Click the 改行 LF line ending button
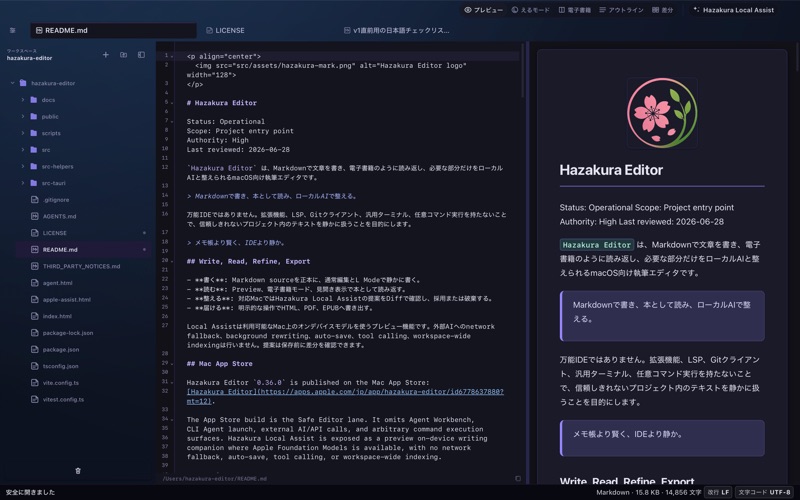Viewport: 800px width, 500px height. click(x=718, y=492)
